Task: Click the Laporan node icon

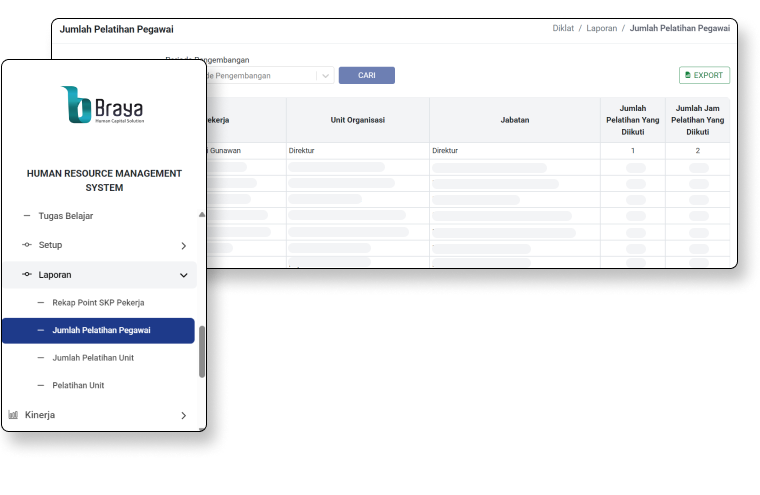Action: (x=27, y=274)
